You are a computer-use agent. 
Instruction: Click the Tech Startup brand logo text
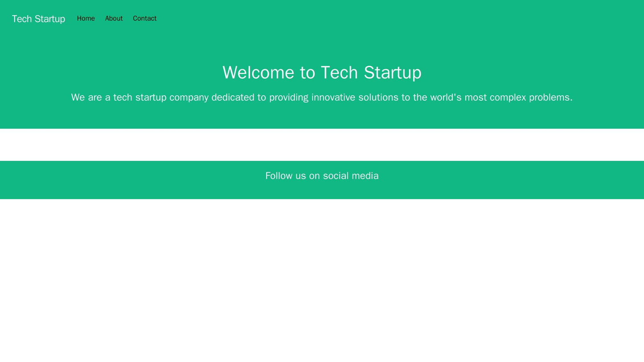coord(38,18)
